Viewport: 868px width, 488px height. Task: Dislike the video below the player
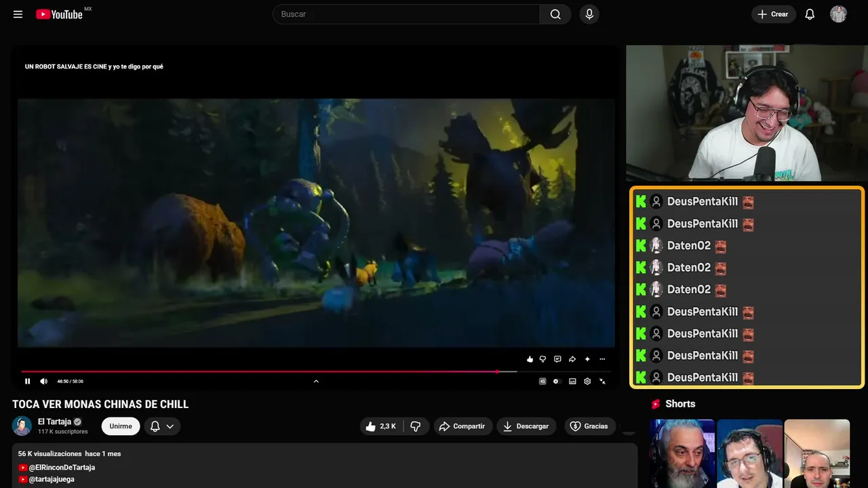tap(416, 426)
